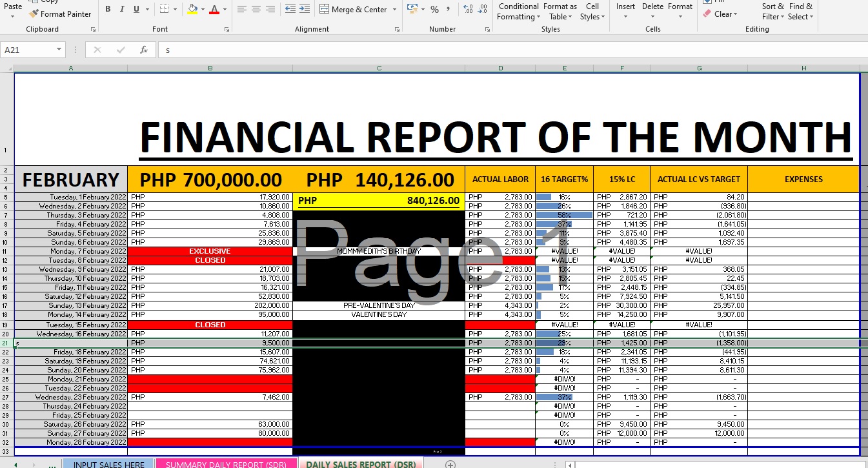Viewport: 868px width, 468px height.
Task: Click Merge & Center
Action: point(352,10)
